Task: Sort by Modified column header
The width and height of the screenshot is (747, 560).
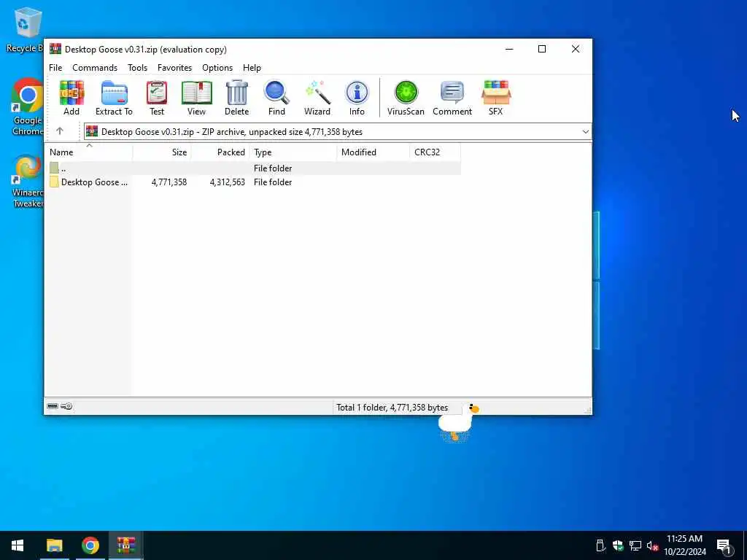Action: pyautogui.click(x=373, y=152)
